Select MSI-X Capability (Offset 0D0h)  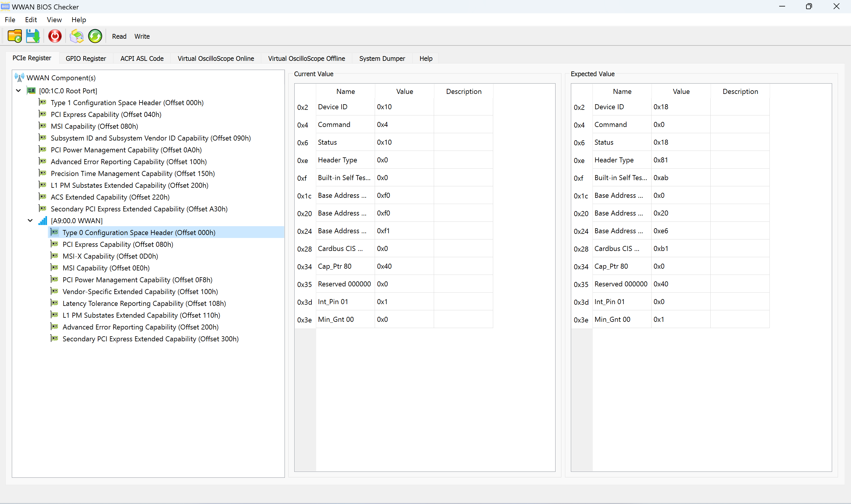[x=111, y=256]
